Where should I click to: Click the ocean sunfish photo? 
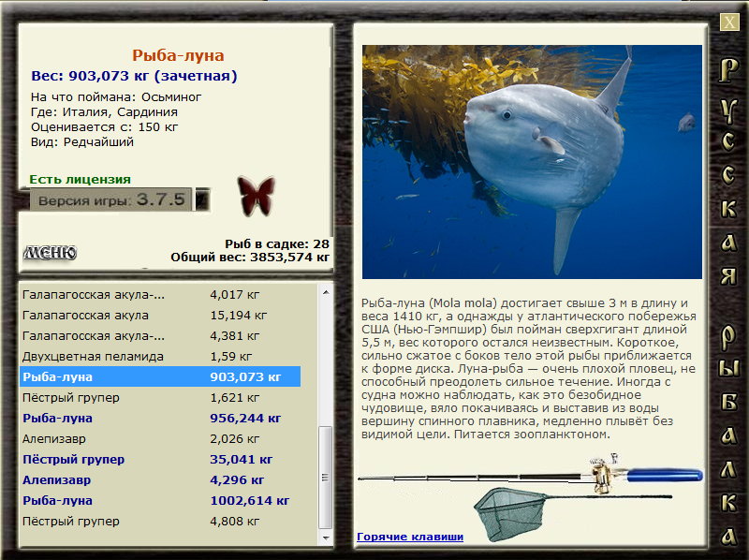(x=532, y=162)
